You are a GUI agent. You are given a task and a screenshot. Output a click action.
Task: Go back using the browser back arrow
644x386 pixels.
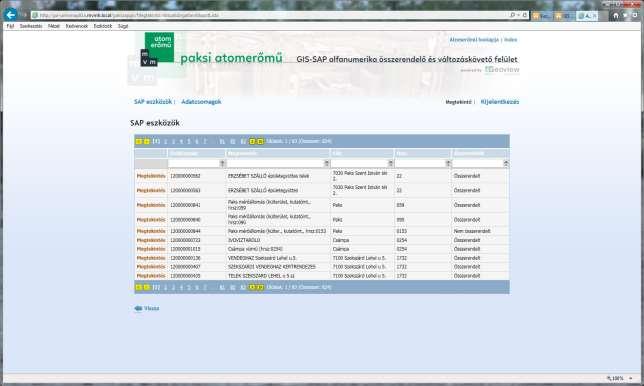(10, 15)
